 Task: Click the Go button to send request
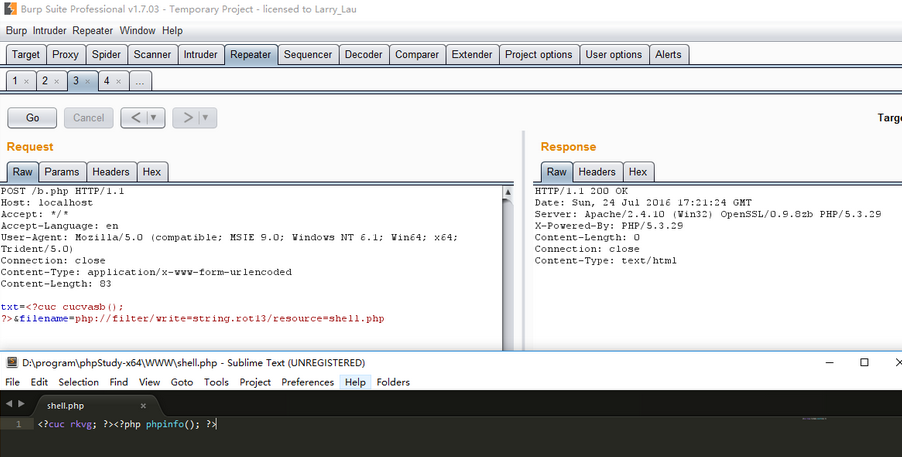(32, 118)
